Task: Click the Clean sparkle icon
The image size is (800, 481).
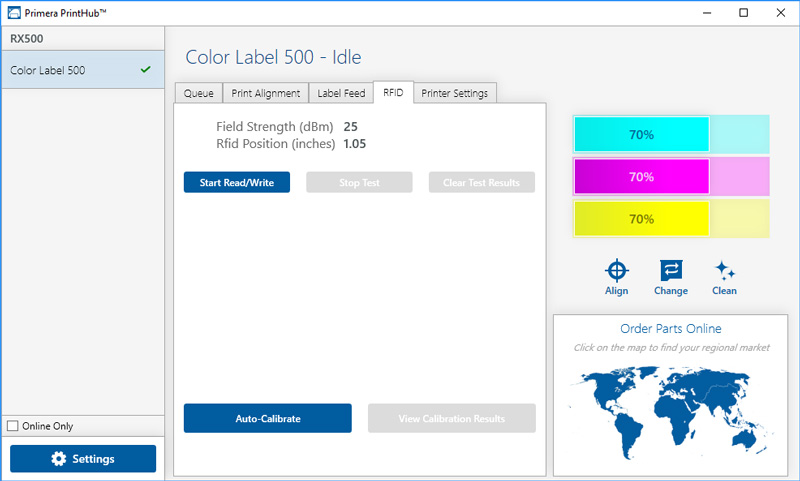Action: point(724,270)
